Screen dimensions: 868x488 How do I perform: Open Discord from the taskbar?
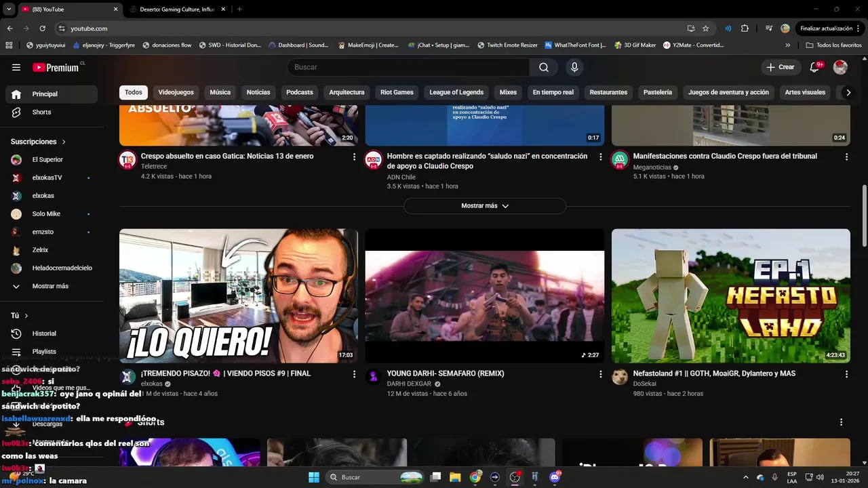pyautogui.click(x=555, y=477)
